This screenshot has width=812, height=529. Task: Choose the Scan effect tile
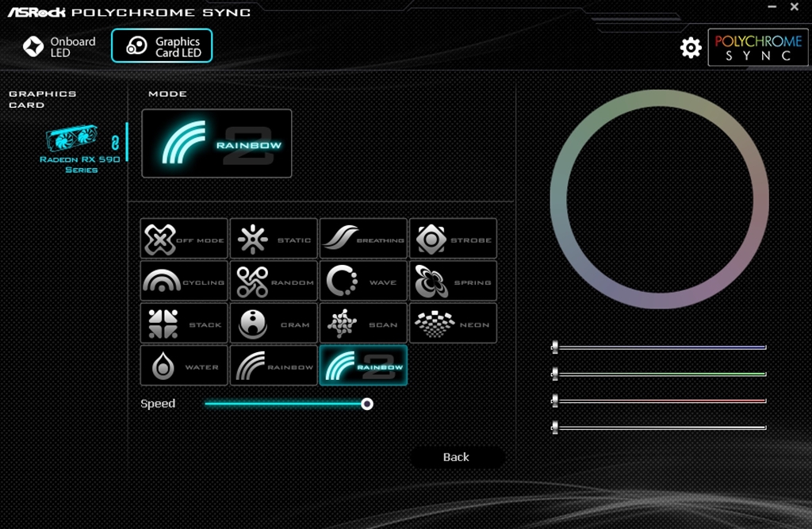click(x=363, y=324)
